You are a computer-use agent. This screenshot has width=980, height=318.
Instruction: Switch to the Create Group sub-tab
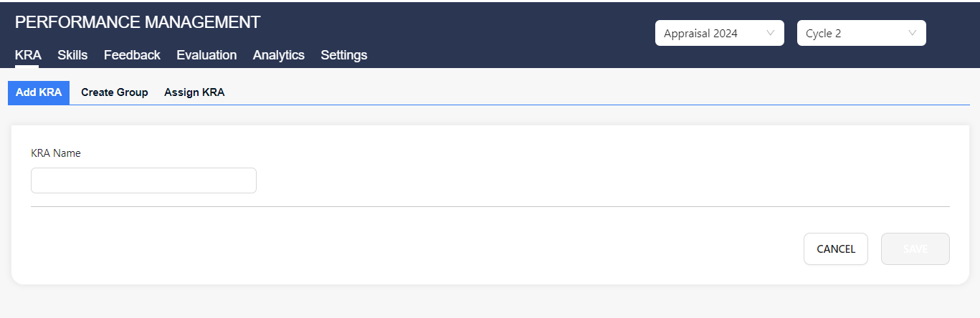(x=115, y=92)
